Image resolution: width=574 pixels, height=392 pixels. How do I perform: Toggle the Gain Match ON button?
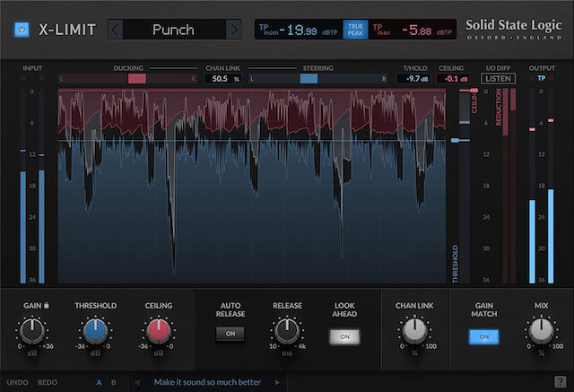pos(483,336)
